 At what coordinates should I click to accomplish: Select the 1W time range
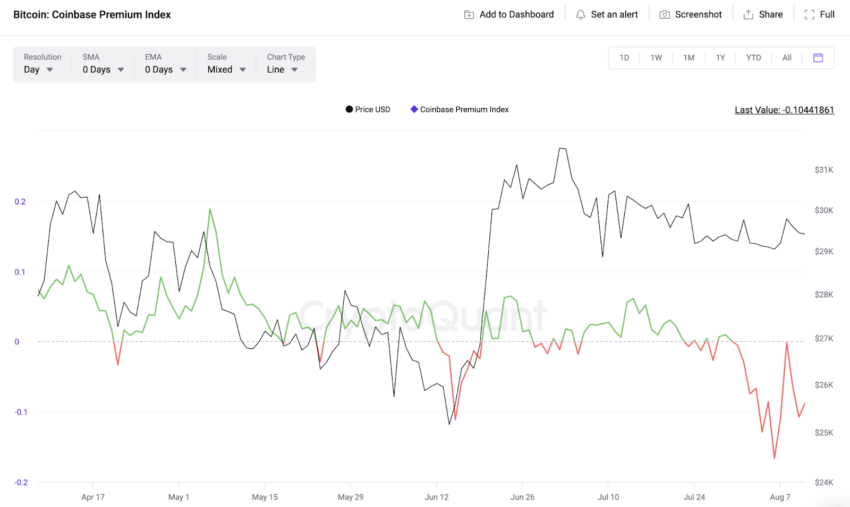coord(656,57)
